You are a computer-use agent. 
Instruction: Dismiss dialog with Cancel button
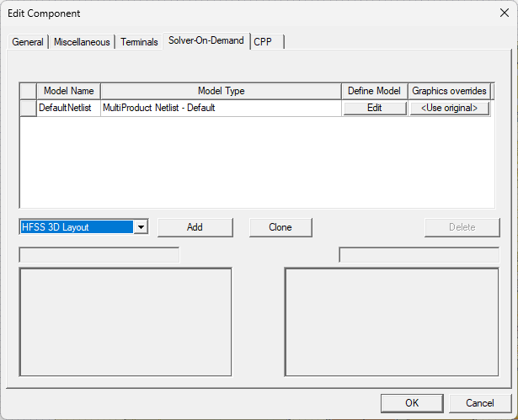click(x=480, y=403)
